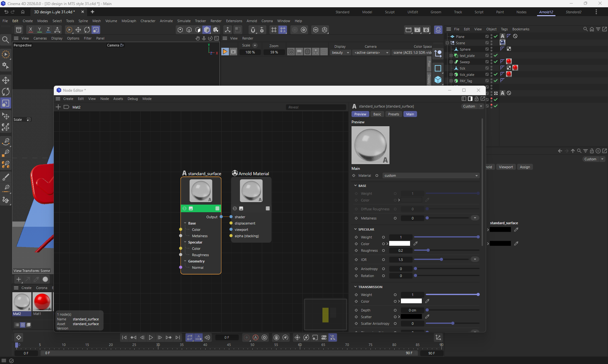Switch to the Presets tab
The image size is (608, 364).
[393, 114]
